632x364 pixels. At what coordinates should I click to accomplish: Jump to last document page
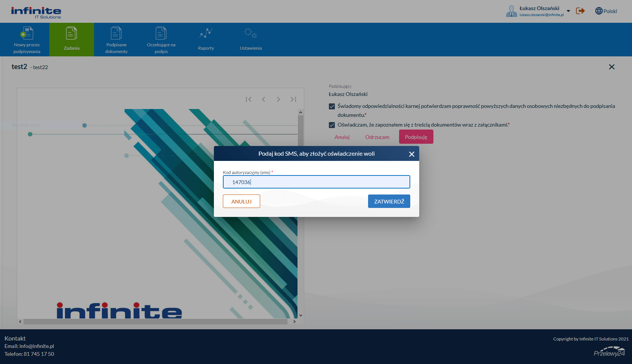point(293,99)
